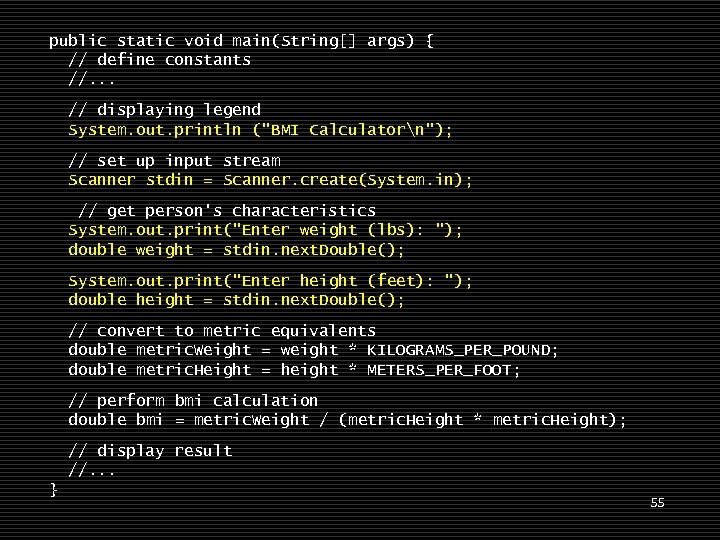This screenshot has height=540, width=720.
Task: Click the "set up input stream" comment
Action: pos(174,161)
